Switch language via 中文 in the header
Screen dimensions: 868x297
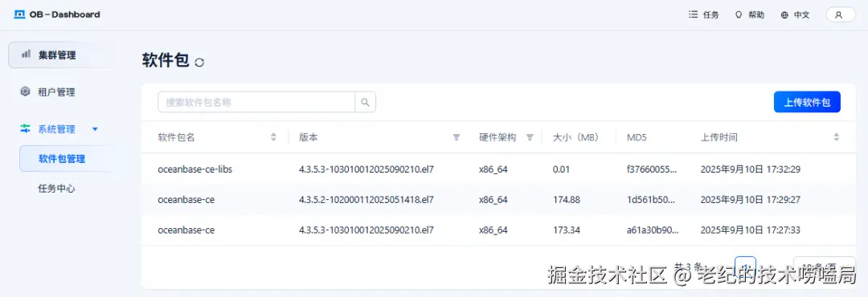tap(801, 15)
